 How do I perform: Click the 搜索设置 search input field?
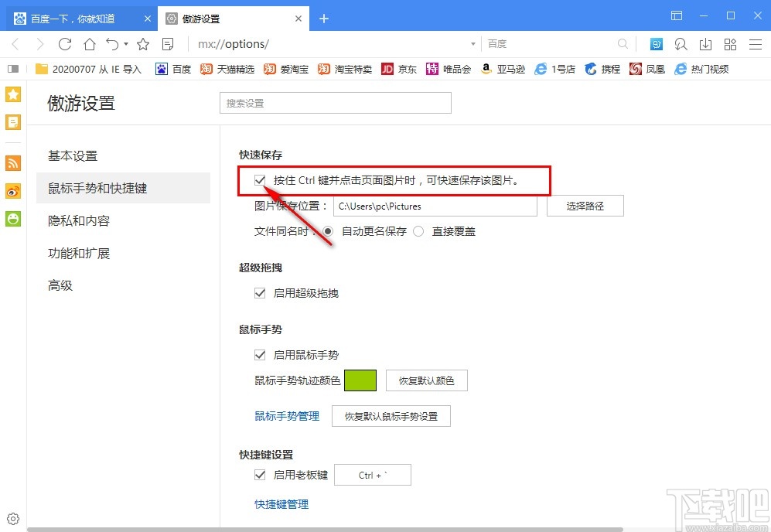click(x=335, y=102)
